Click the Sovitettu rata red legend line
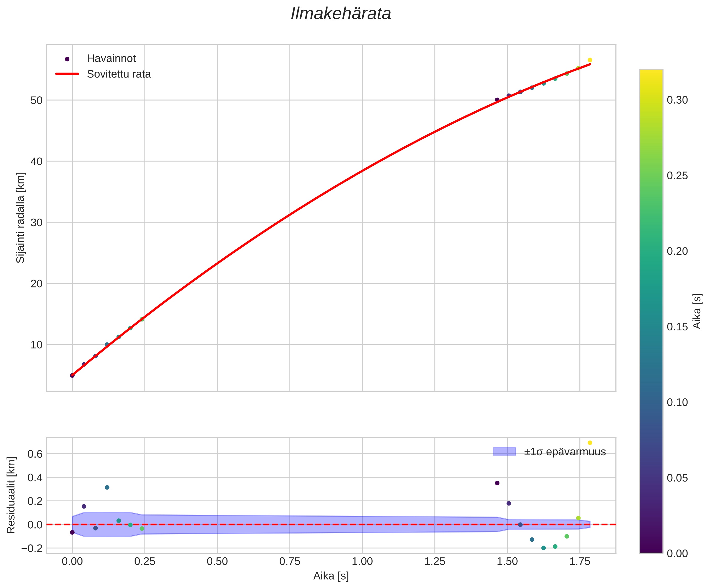709x588 pixels. [67, 74]
